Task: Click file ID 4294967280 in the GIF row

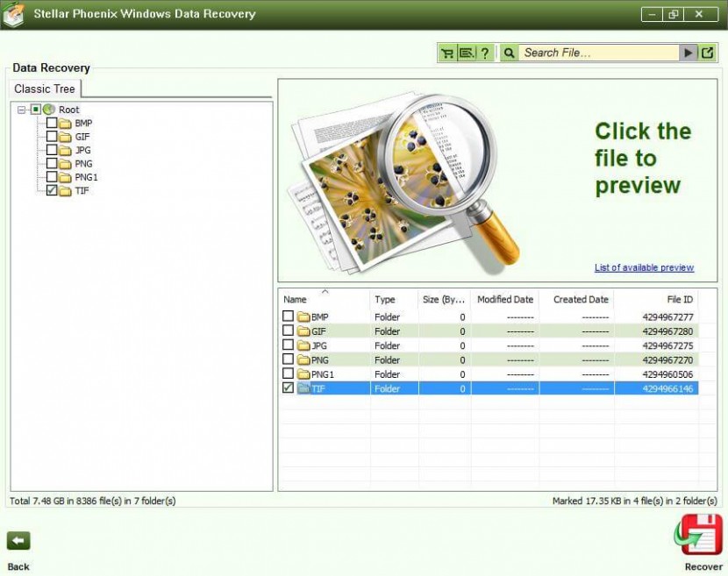Action: click(x=667, y=331)
